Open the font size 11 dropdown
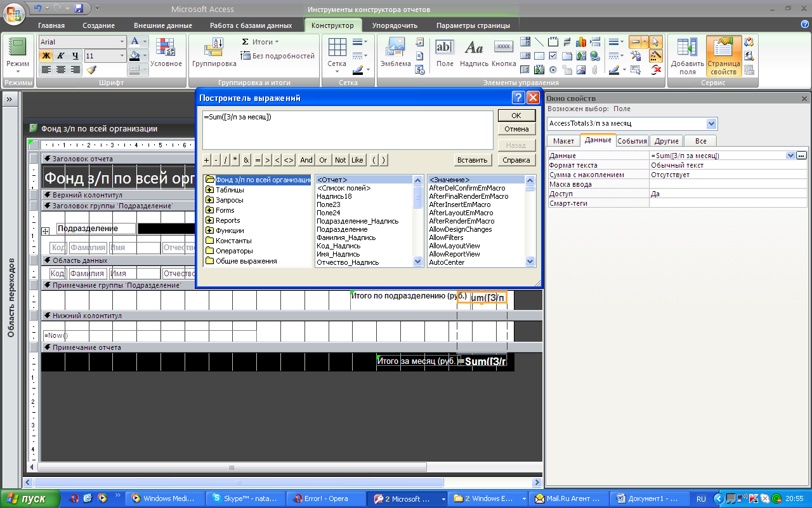This screenshot has width=812, height=508. coord(122,56)
